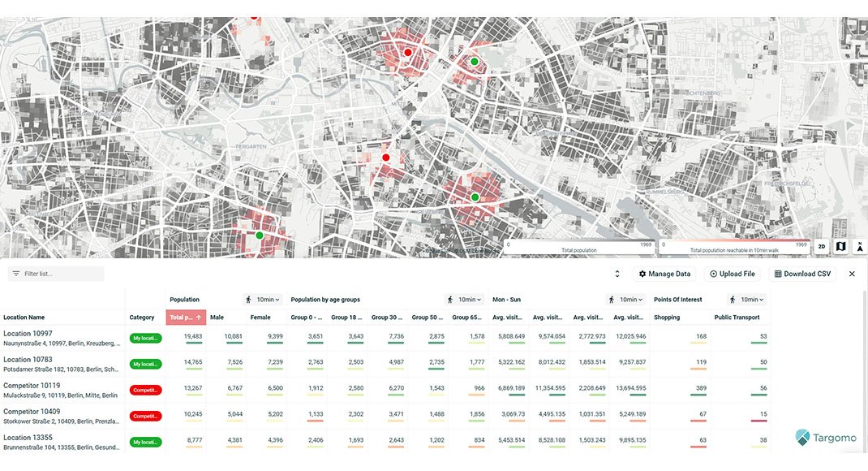This screenshot has width=868, height=471.
Task: Sort by the Female column header
Action: point(260,318)
